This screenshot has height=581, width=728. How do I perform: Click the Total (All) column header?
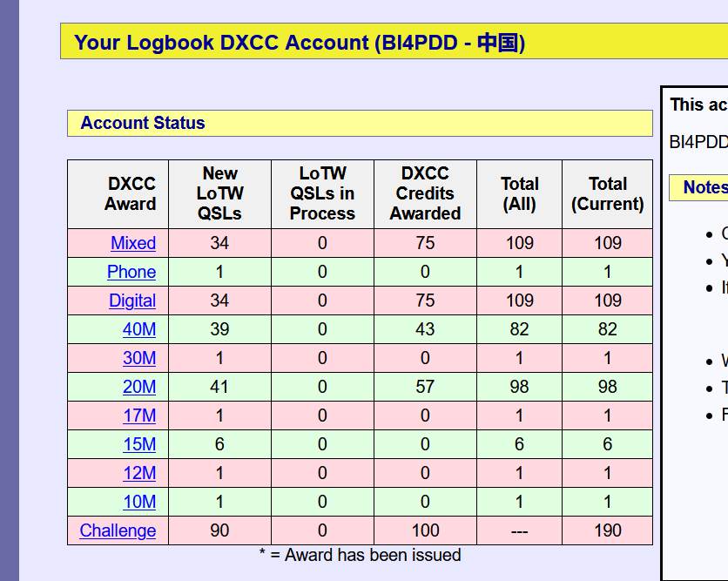click(x=520, y=193)
